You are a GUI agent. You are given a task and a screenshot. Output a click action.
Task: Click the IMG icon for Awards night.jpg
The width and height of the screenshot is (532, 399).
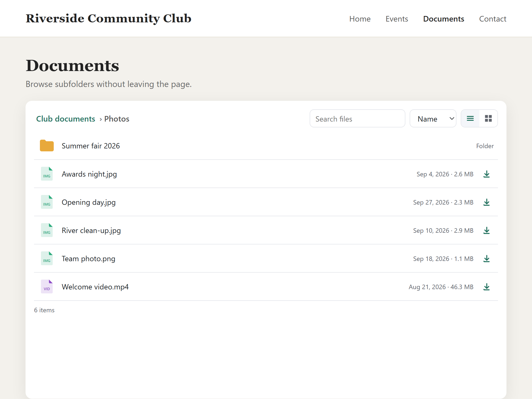[x=47, y=174]
